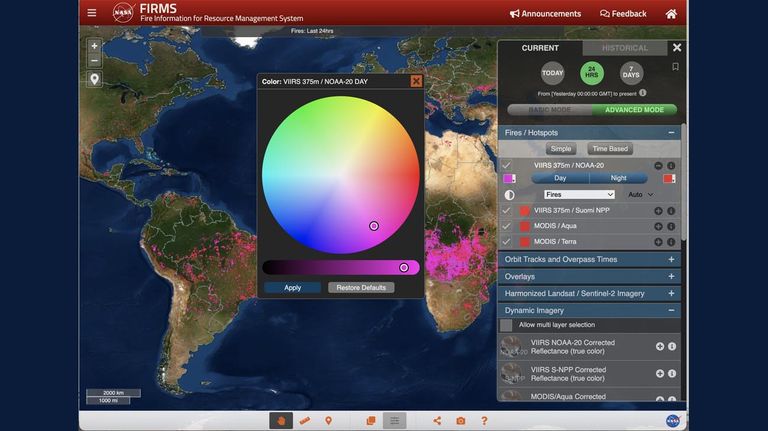Switch to the HISTORICAL tab

624,48
